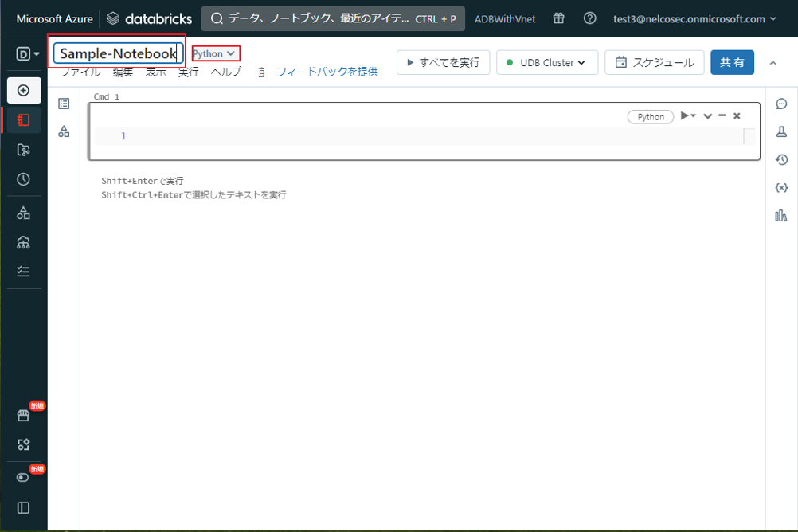Open Repos icon in left sidebar
The image size is (798, 532).
click(x=24, y=150)
